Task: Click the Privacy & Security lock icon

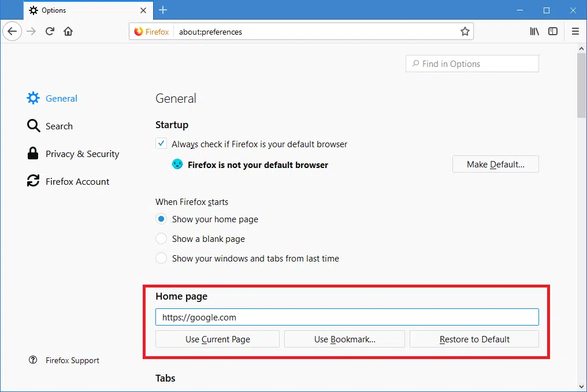Action: 32,154
